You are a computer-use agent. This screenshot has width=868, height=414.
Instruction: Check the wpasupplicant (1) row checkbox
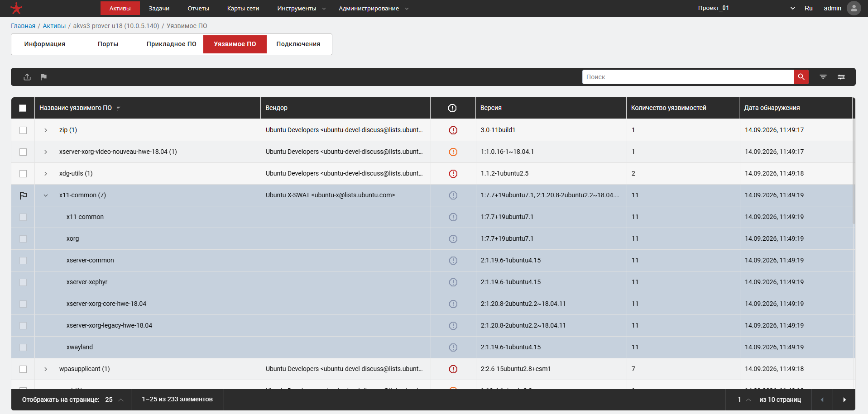pos(23,369)
